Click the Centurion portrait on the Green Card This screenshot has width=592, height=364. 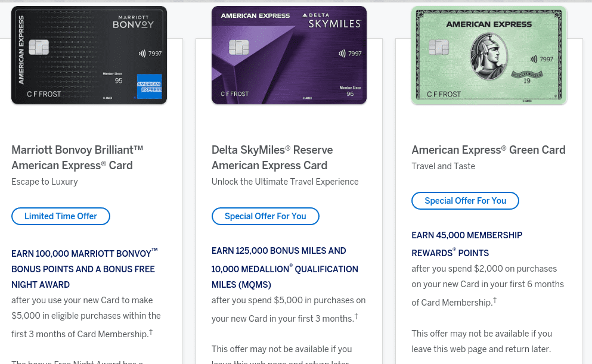488,57
